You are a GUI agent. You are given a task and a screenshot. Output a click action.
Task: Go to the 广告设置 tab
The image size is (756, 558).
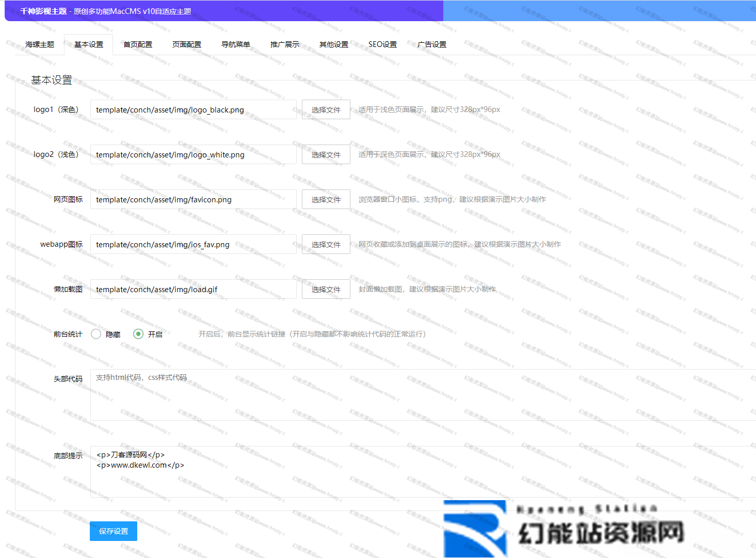432,44
